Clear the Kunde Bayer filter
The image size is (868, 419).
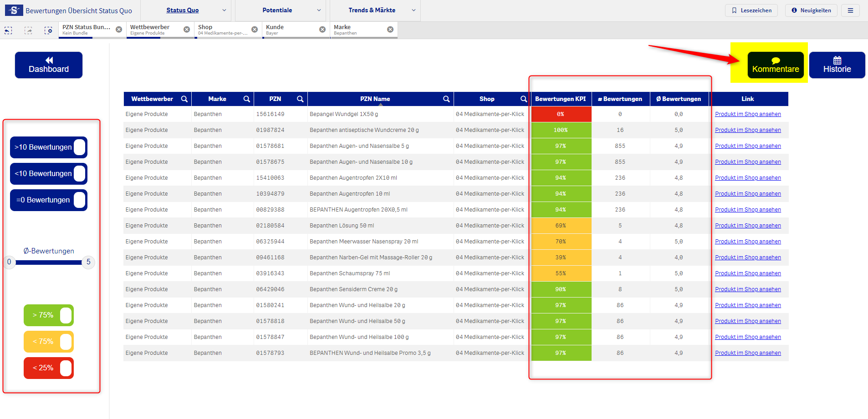[322, 30]
